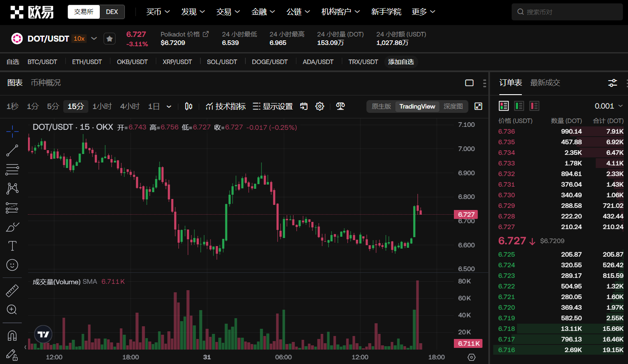
Task: Switch chart to depth view (深度图)
Action: point(453,106)
